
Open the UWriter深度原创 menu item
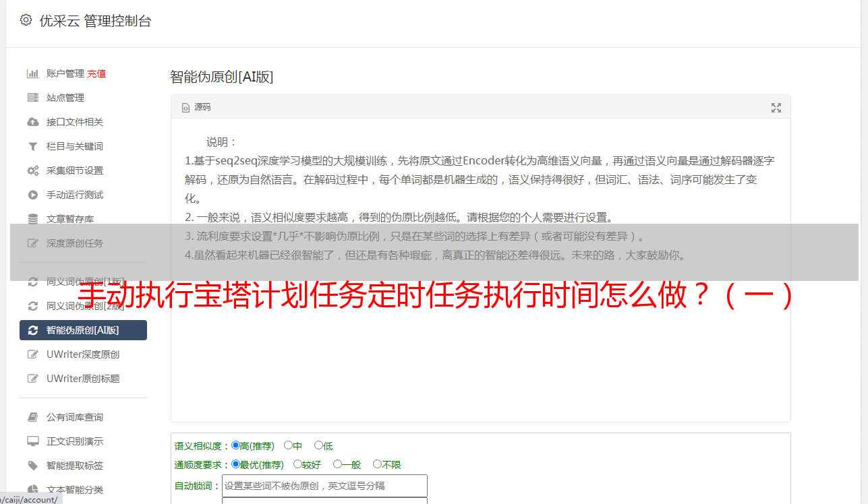pos(83,354)
